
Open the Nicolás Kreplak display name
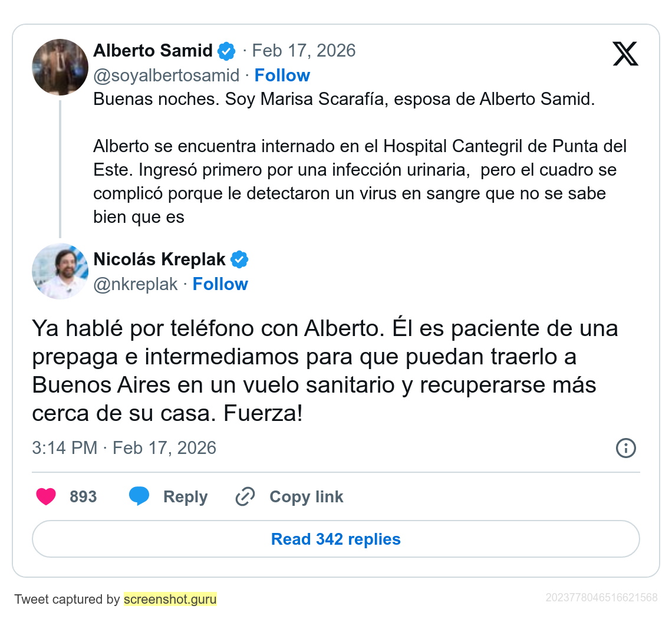[x=159, y=259]
